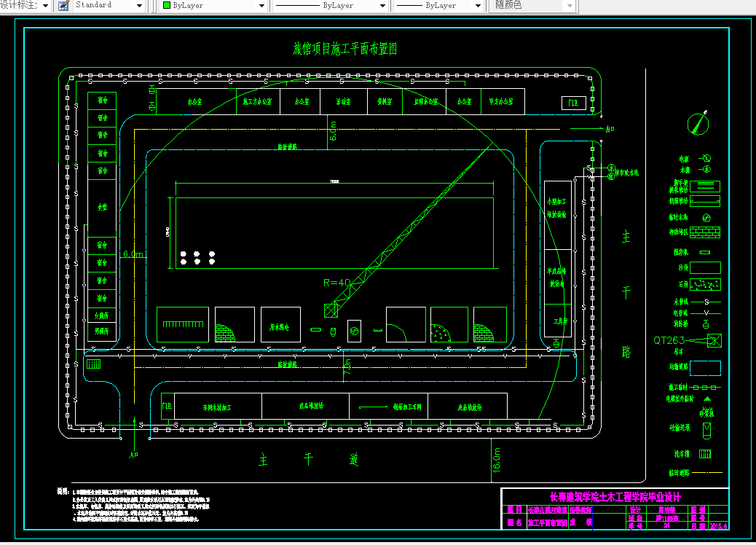
Task: Open the Standard text style dropdown
Action: [x=139, y=6]
